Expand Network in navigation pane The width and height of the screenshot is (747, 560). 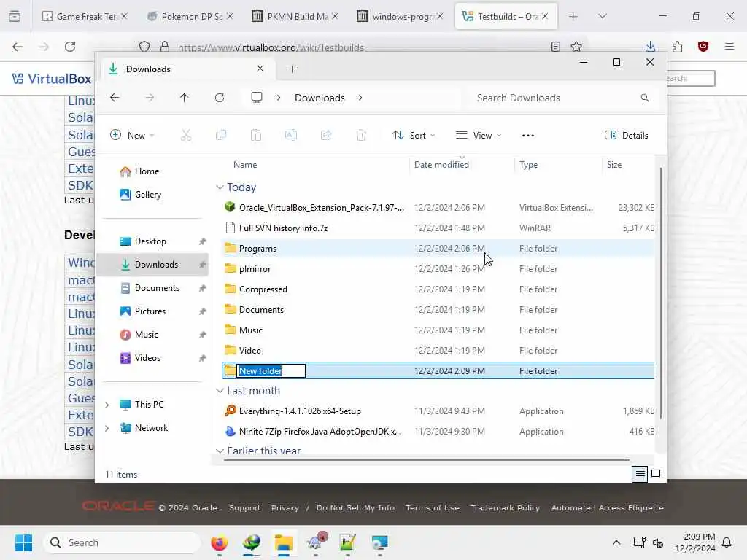pos(107,428)
